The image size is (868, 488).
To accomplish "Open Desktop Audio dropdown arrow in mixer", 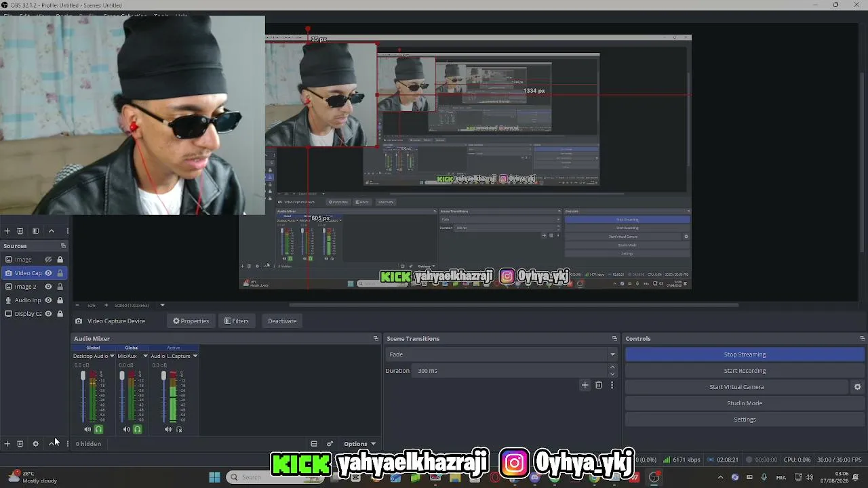I will tap(112, 356).
